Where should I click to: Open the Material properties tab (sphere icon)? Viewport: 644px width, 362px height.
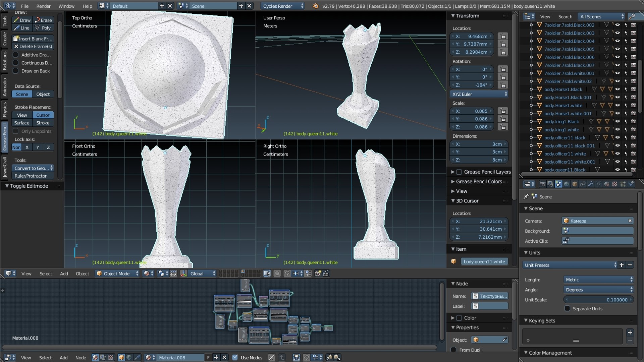point(607,184)
